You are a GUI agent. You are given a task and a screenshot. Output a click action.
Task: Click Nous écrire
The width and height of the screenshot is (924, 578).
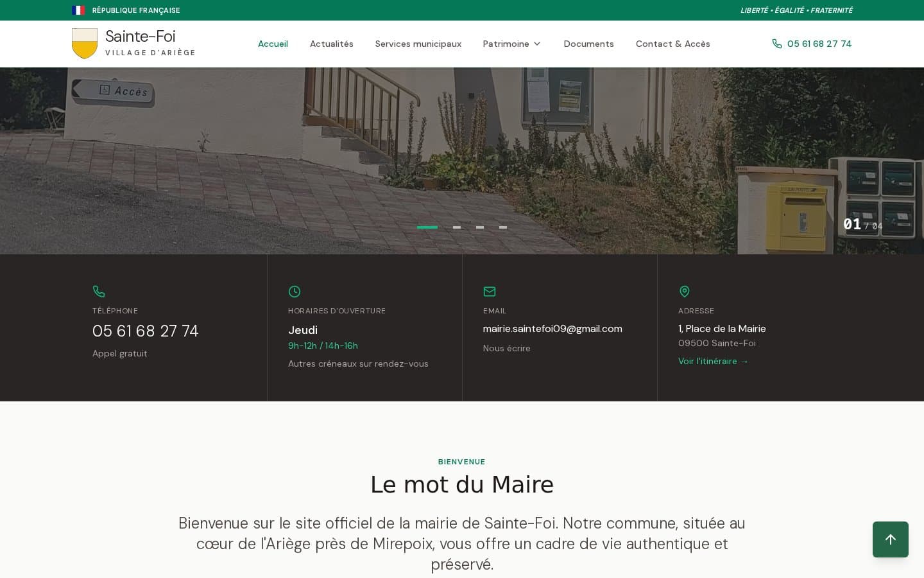(507, 348)
